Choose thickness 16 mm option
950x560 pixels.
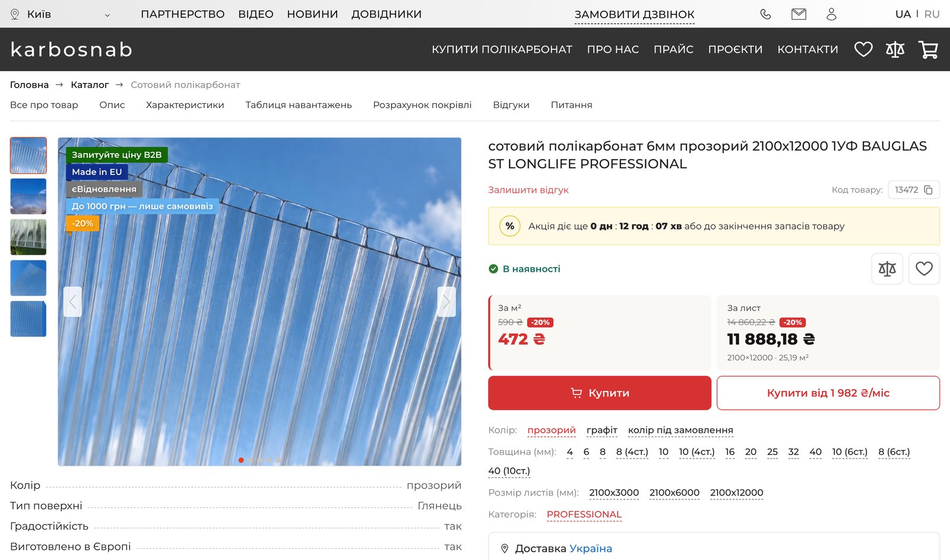730,452
